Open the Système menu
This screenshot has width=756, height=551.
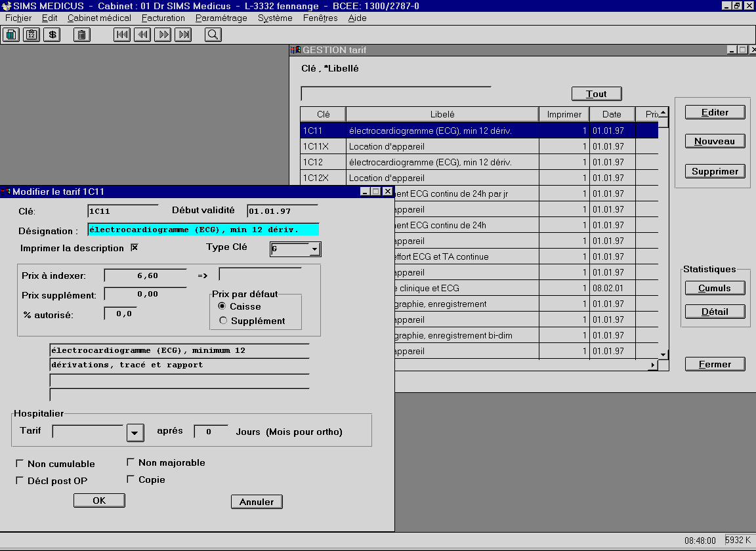pyautogui.click(x=275, y=18)
